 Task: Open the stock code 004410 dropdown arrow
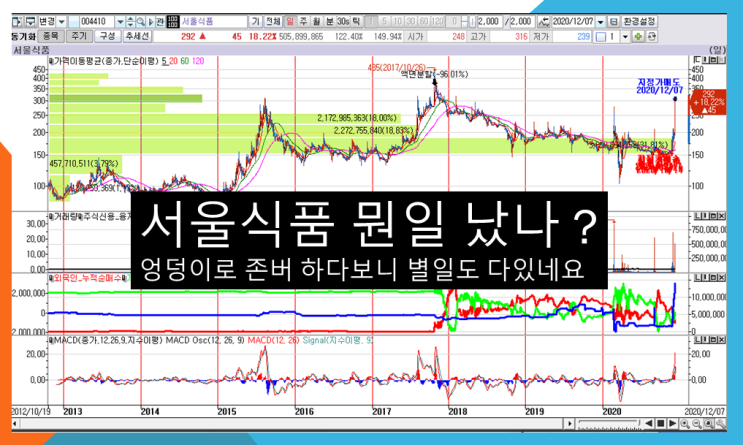pyautogui.click(x=120, y=22)
